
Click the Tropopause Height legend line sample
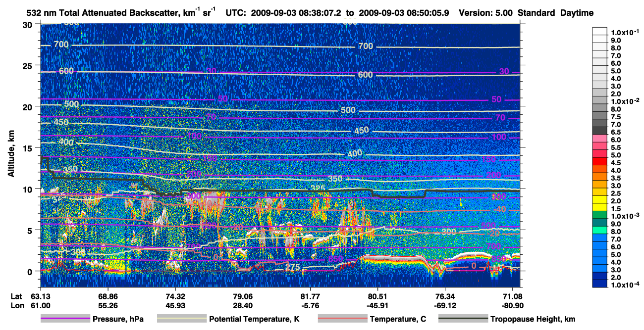[x=463, y=319]
